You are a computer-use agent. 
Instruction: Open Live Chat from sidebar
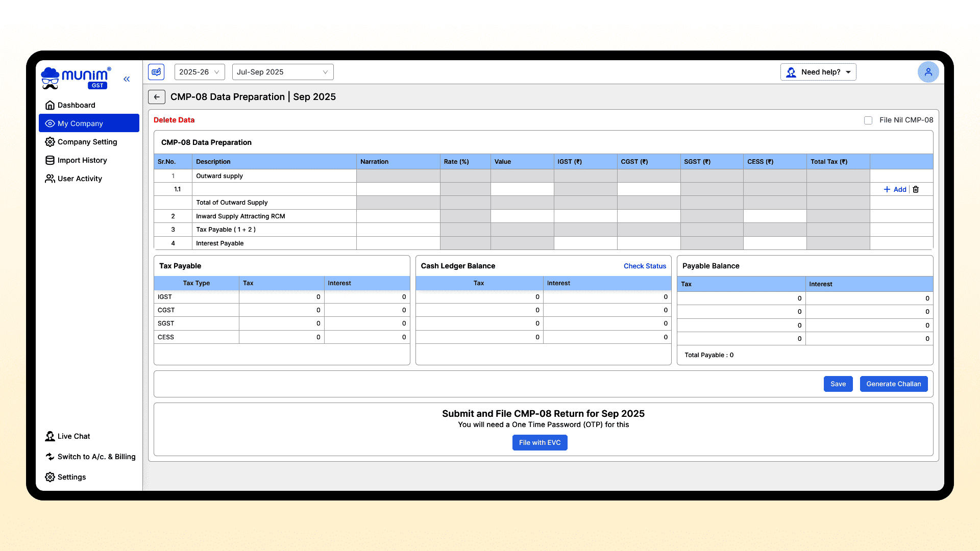[68, 436]
